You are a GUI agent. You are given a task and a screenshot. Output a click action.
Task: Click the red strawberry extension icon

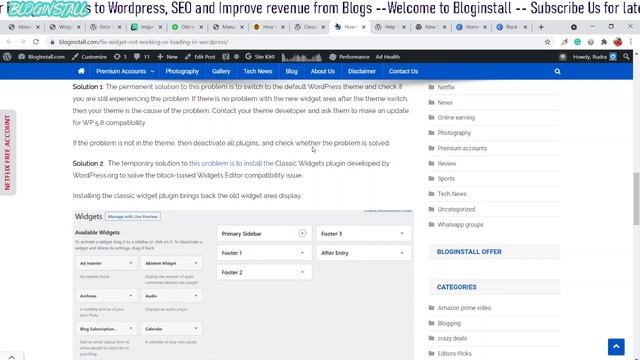coord(618,42)
